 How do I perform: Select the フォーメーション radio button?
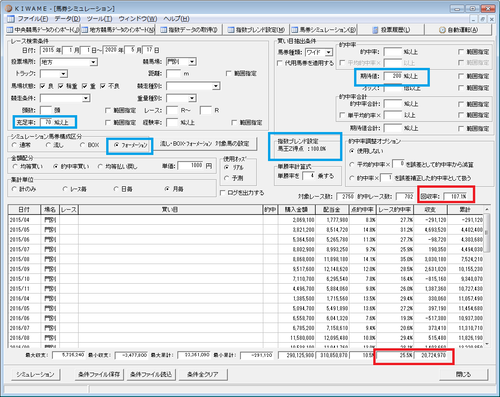[116, 145]
